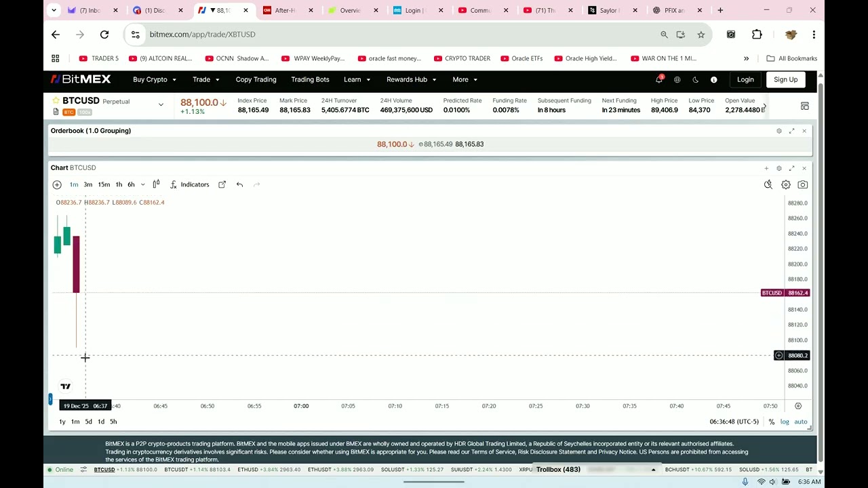Open chart quick search lightning icon
868x488 pixels.
[768, 184]
